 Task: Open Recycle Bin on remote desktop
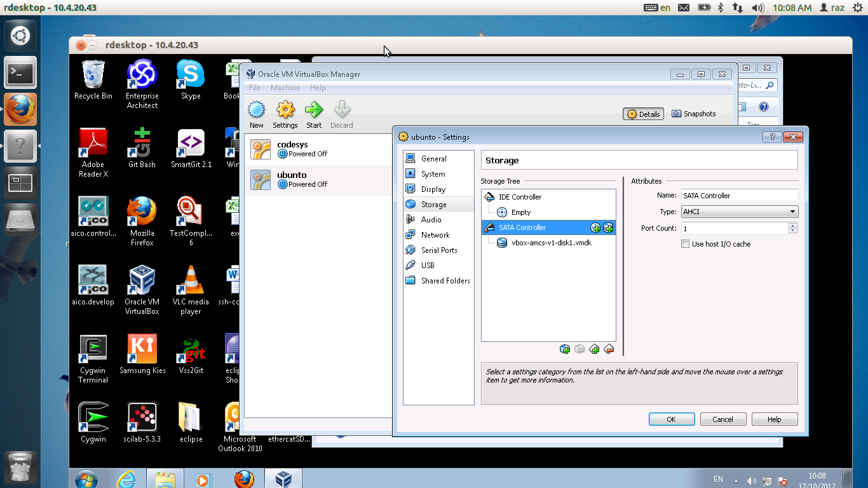(93, 80)
